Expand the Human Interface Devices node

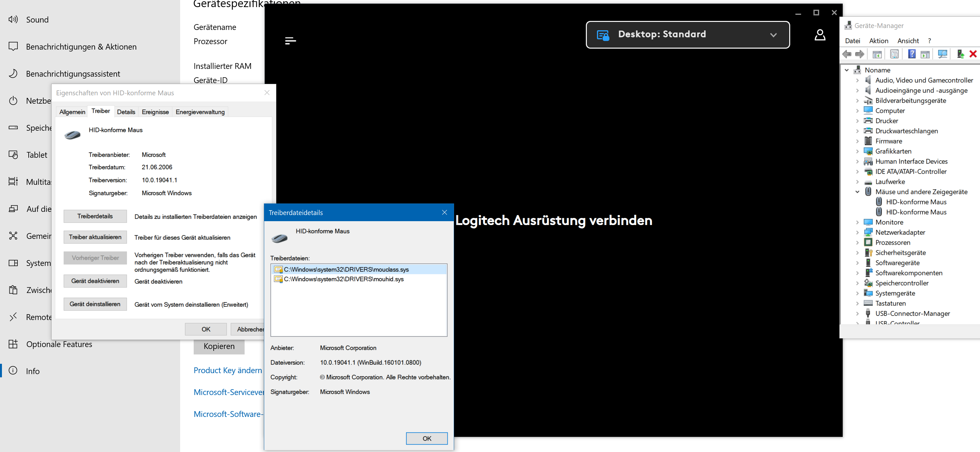[858, 161]
